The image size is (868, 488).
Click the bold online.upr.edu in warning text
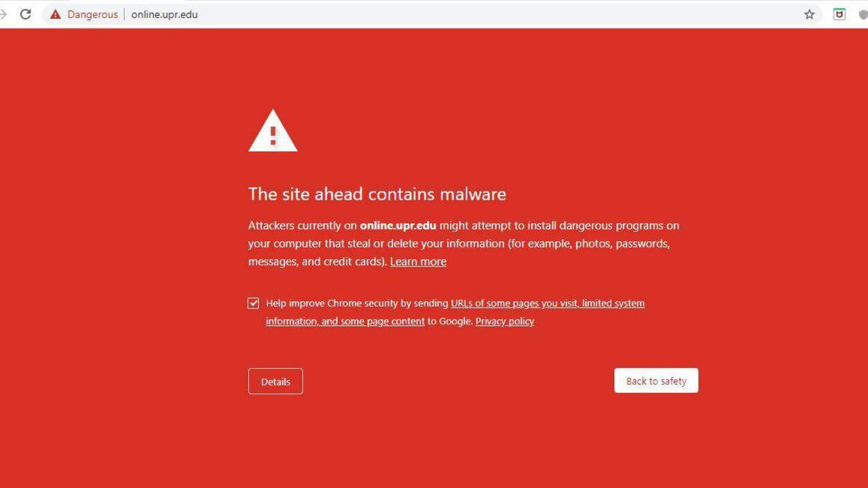coord(398,225)
